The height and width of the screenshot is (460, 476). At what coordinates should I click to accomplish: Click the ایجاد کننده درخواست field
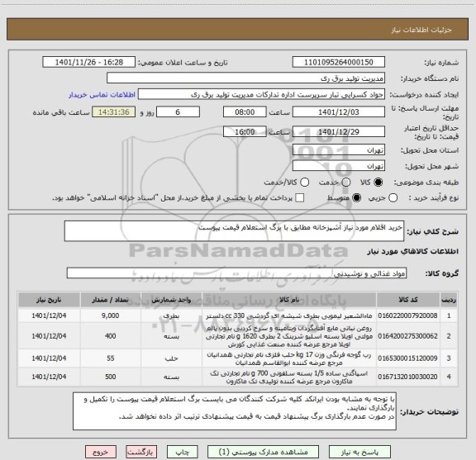coord(261,94)
